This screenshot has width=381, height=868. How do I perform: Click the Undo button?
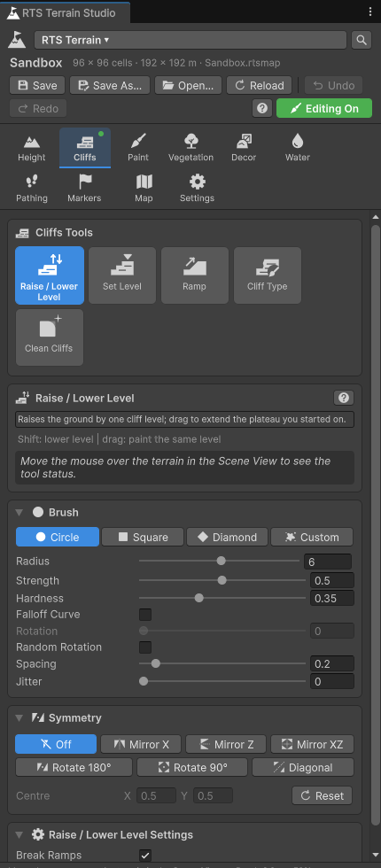(x=333, y=85)
